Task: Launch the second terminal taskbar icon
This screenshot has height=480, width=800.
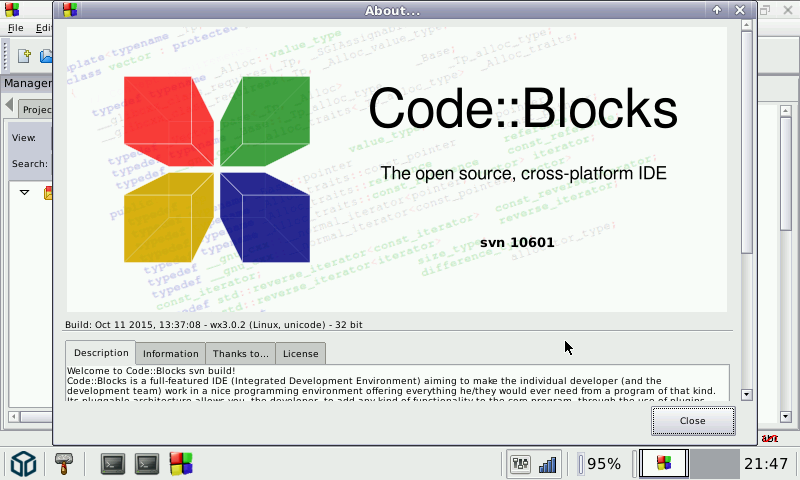Action: point(147,464)
